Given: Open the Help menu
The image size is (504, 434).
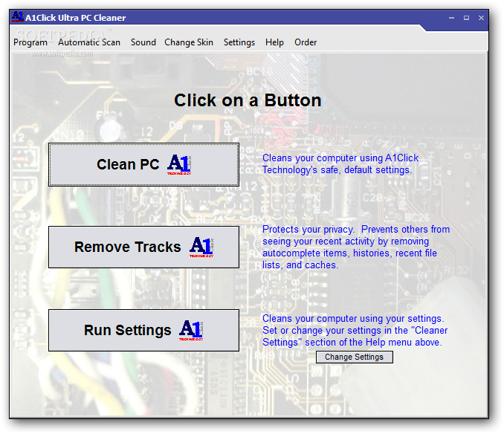Looking at the screenshot, I should pos(274,42).
